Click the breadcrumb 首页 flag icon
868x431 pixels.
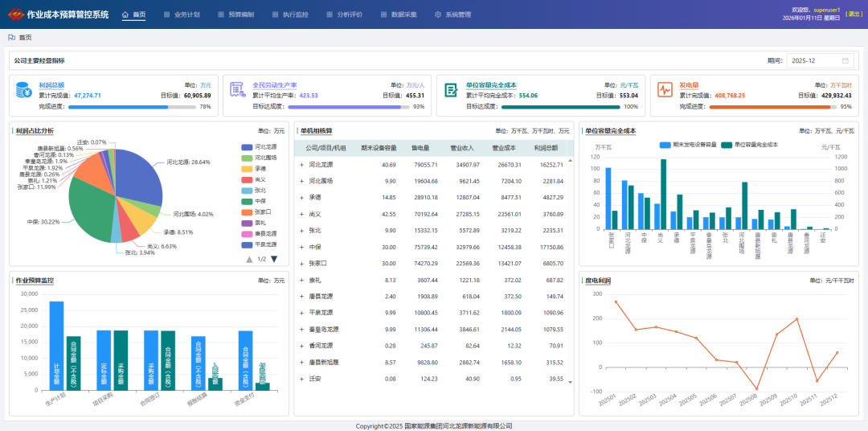click(x=11, y=37)
